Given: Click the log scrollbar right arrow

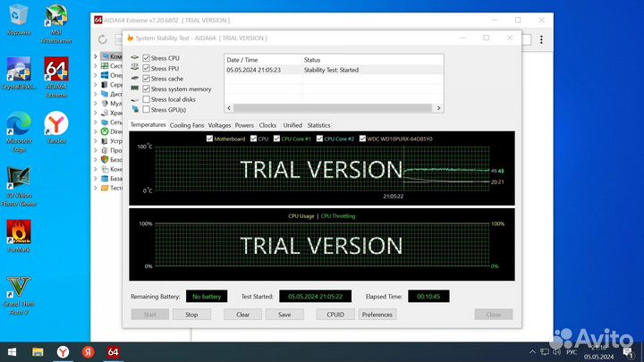Looking at the screenshot, I should pyautogui.click(x=438, y=108).
